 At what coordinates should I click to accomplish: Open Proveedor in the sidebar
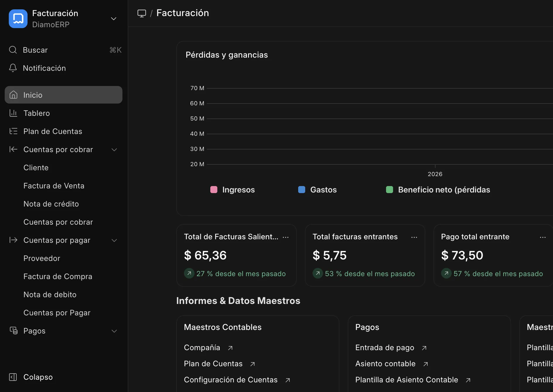[x=42, y=258]
